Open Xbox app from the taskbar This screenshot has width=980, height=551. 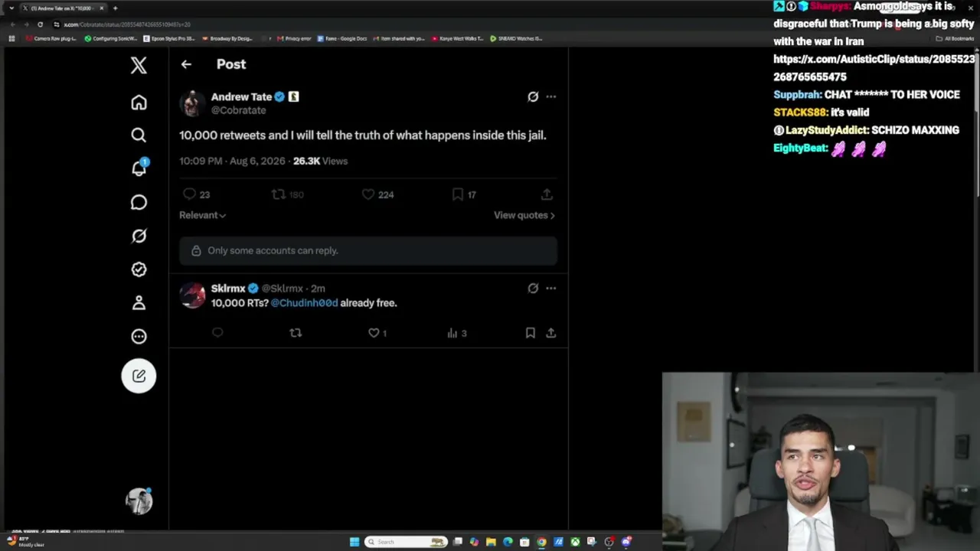tap(575, 542)
